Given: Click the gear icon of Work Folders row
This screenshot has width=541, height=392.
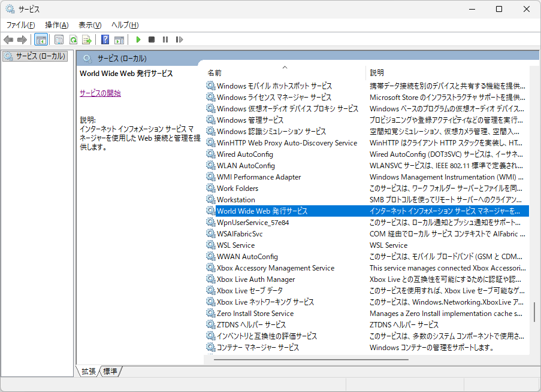Looking at the screenshot, I should pyautogui.click(x=210, y=188).
